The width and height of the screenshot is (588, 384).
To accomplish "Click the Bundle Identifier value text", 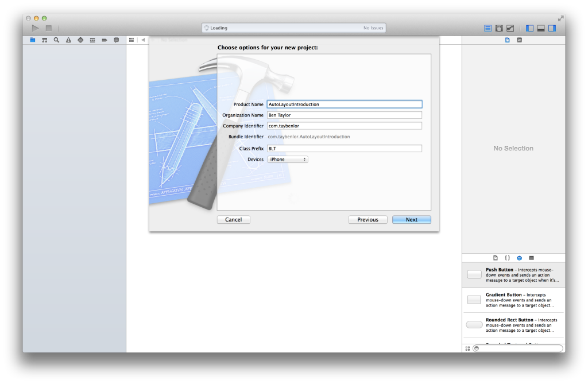I will (x=308, y=137).
